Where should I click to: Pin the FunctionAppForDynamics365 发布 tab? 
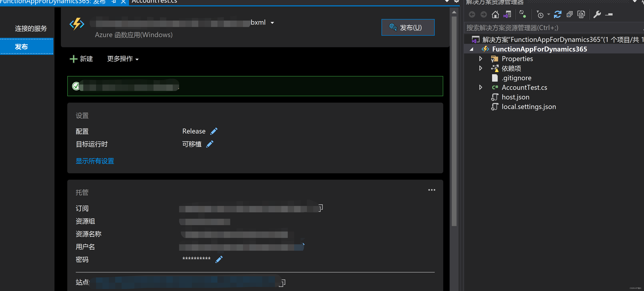pyautogui.click(x=114, y=1)
